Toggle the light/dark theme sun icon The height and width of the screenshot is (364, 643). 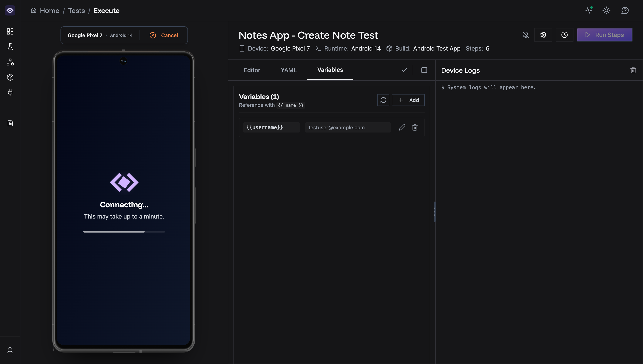coord(606,10)
